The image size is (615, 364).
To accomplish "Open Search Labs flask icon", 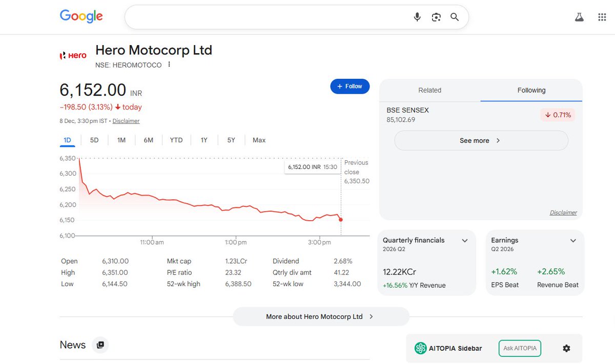I will (579, 17).
